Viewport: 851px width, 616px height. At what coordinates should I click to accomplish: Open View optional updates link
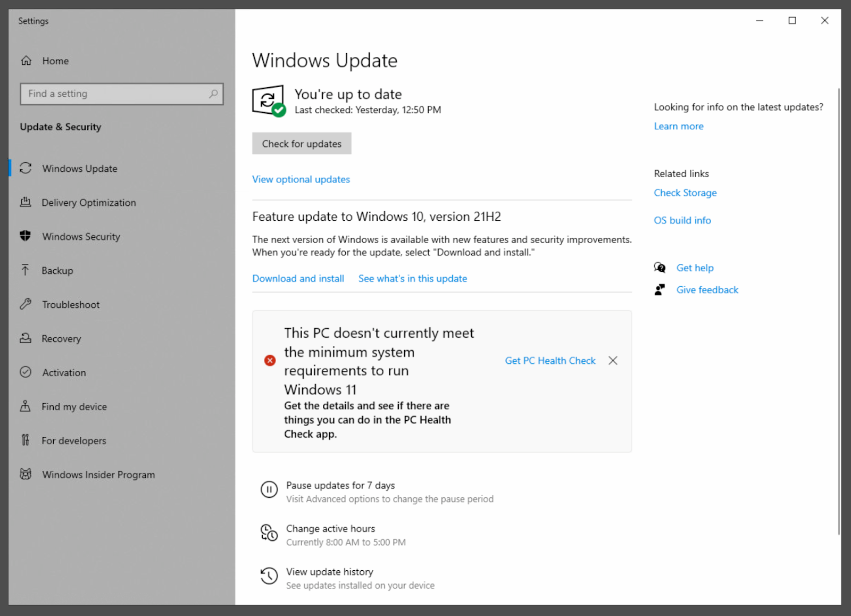point(301,179)
